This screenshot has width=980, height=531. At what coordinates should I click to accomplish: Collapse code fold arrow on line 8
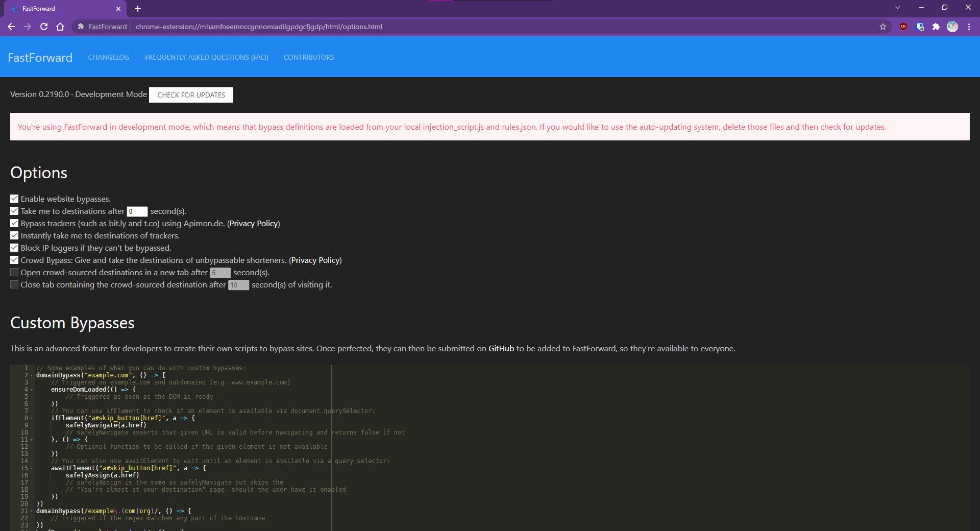[32, 418]
